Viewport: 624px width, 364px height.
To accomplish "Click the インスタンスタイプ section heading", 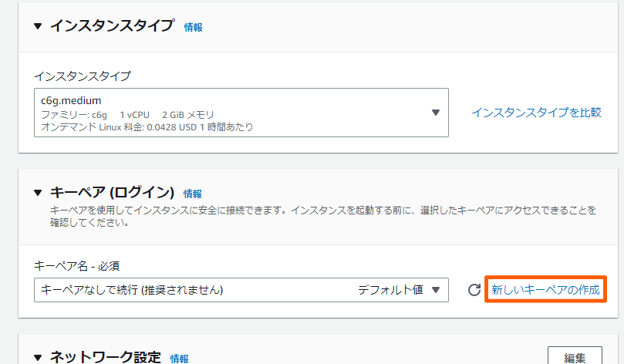I will click(112, 26).
